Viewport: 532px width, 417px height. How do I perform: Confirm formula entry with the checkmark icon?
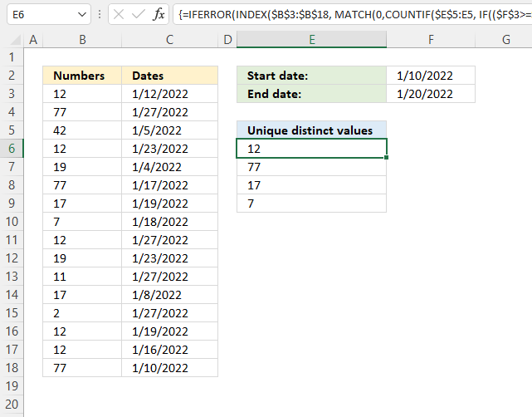(x=139, y=14)
